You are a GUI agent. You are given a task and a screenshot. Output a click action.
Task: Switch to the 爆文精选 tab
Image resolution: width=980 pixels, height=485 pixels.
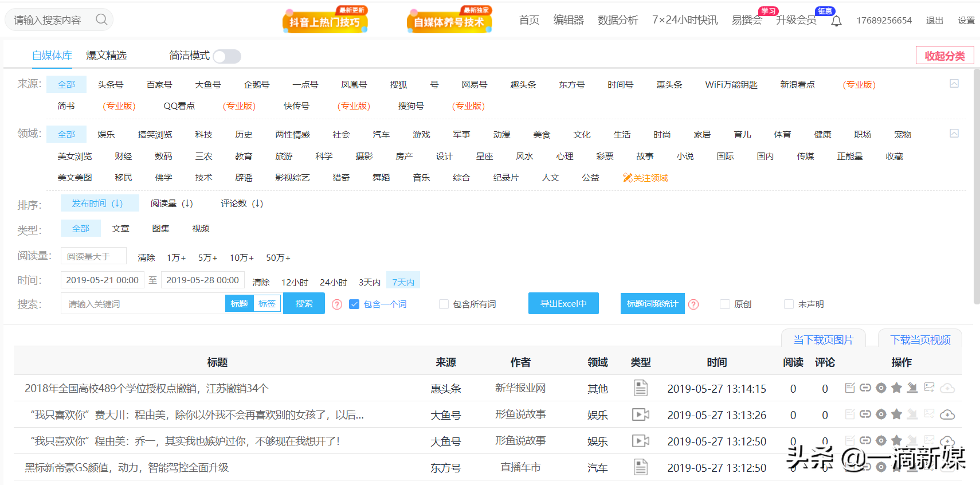click(x=107, y=56)
